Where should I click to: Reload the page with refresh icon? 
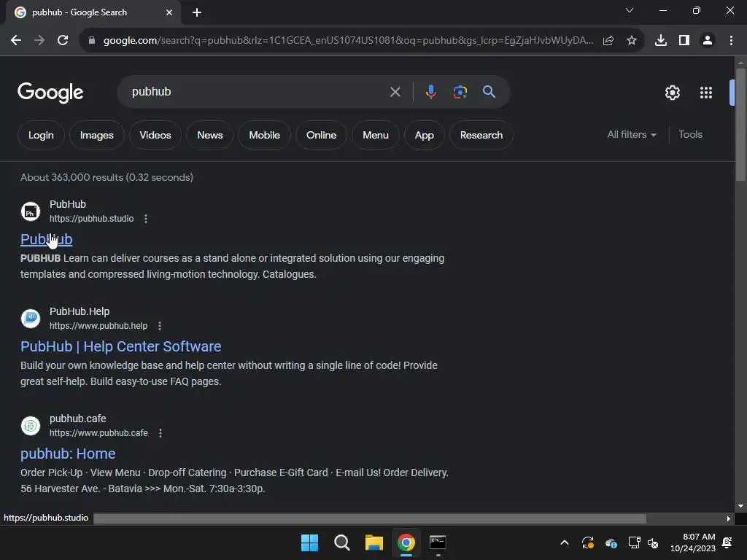pyautogui.click(x=63, y=41)
